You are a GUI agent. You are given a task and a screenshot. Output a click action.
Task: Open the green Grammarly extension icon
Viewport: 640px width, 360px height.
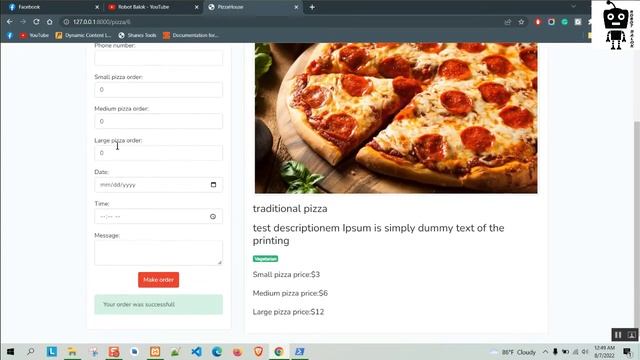coord(565,22)
